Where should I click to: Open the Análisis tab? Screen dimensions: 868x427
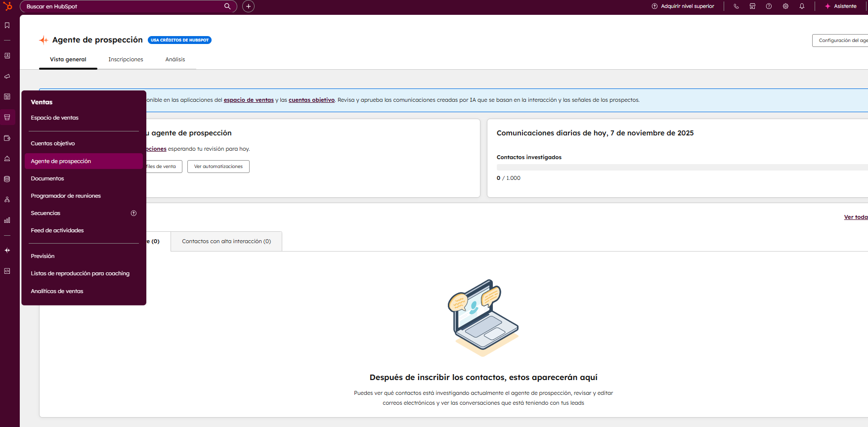[x=175, y=59]
